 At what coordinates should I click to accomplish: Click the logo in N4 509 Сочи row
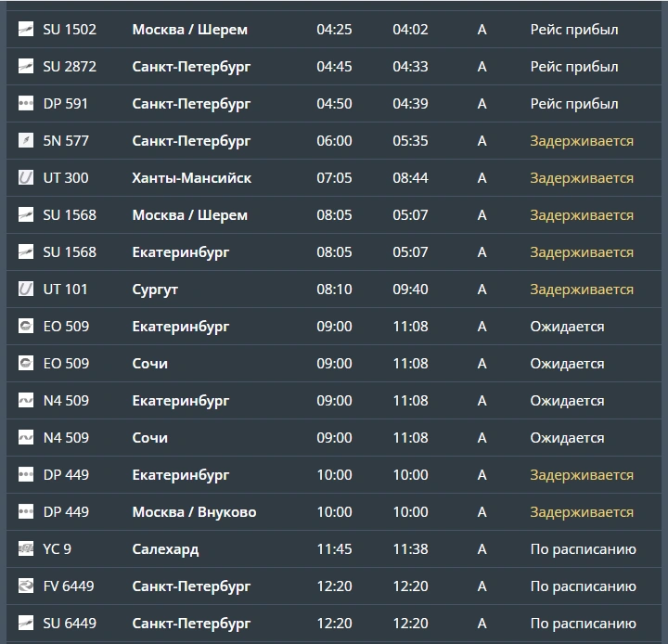pyautogui.click(x=26, y=437)
